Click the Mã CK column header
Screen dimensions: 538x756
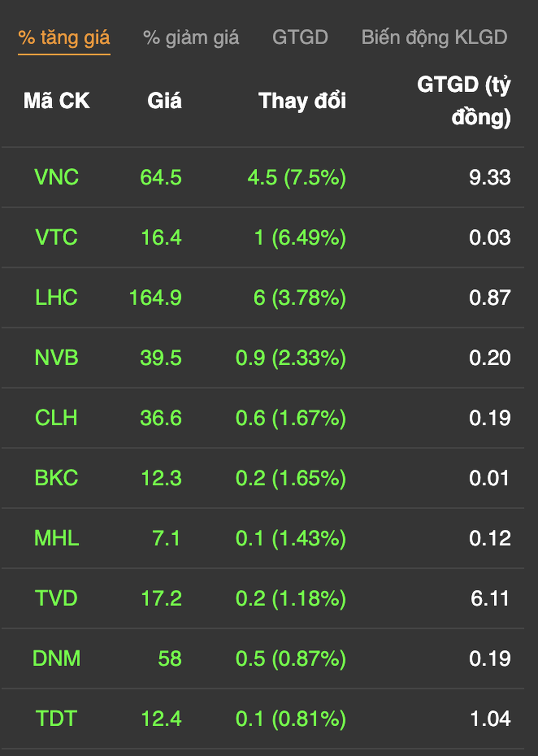click(56, 101)
